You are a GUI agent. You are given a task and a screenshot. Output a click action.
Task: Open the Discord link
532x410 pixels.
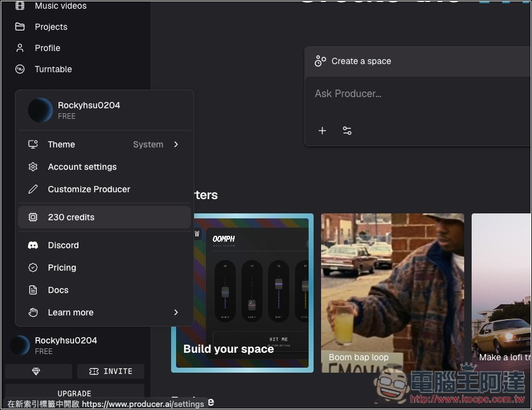pos(105,245)
